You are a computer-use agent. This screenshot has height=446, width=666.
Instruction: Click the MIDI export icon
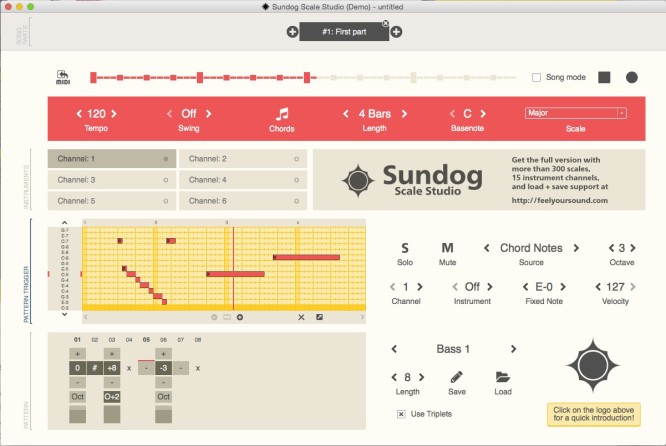point(63,77)
